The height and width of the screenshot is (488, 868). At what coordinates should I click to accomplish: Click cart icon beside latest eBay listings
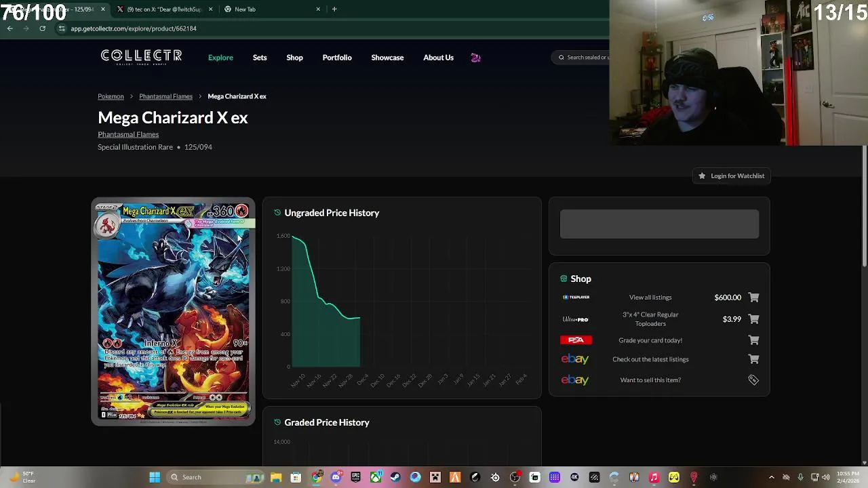[x=753, y=359]
